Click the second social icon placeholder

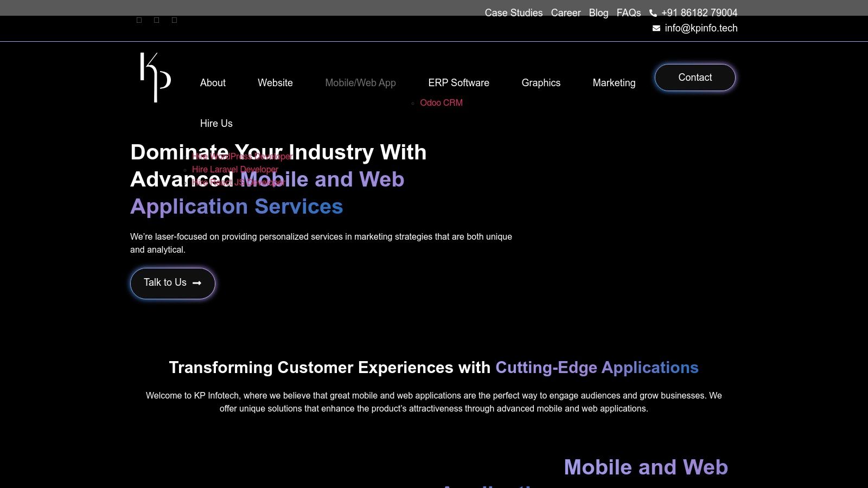157,20
